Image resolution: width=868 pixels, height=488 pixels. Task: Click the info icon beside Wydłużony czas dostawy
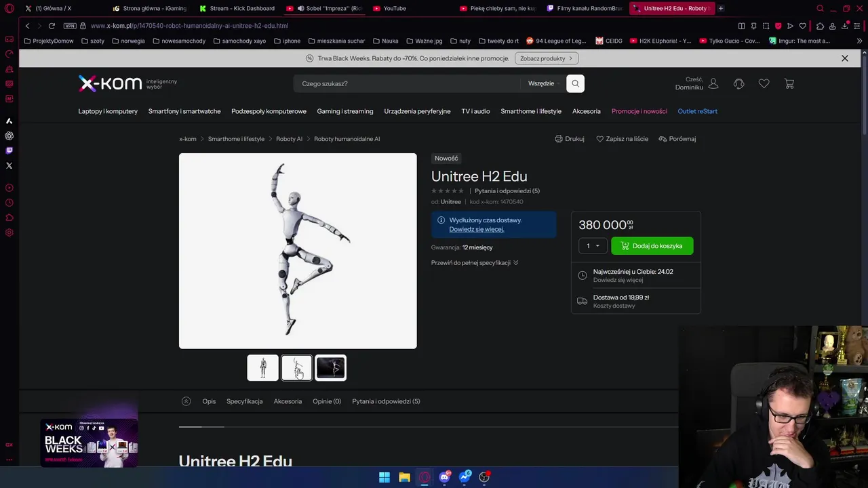point(441,220)
